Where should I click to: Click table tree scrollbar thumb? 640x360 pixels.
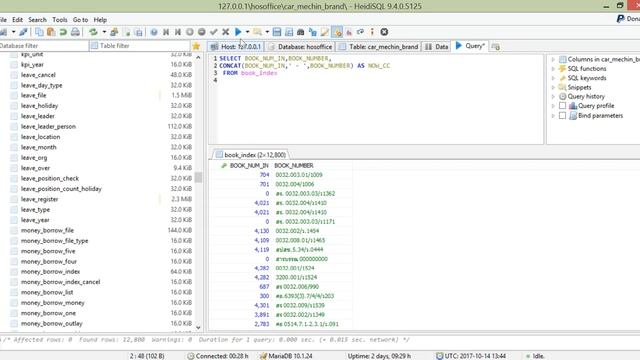[x=198, y=178]
